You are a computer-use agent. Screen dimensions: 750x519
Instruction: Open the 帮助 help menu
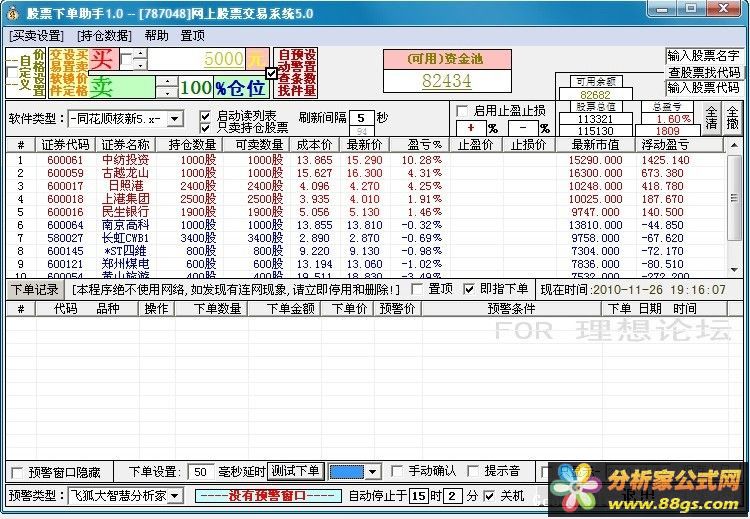tap(156, 35)
